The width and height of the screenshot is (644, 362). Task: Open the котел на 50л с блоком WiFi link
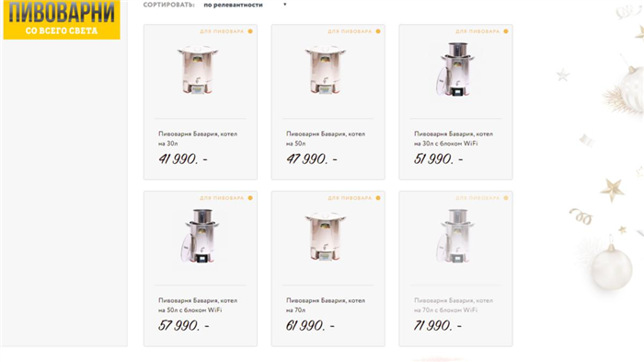point(198,305)
